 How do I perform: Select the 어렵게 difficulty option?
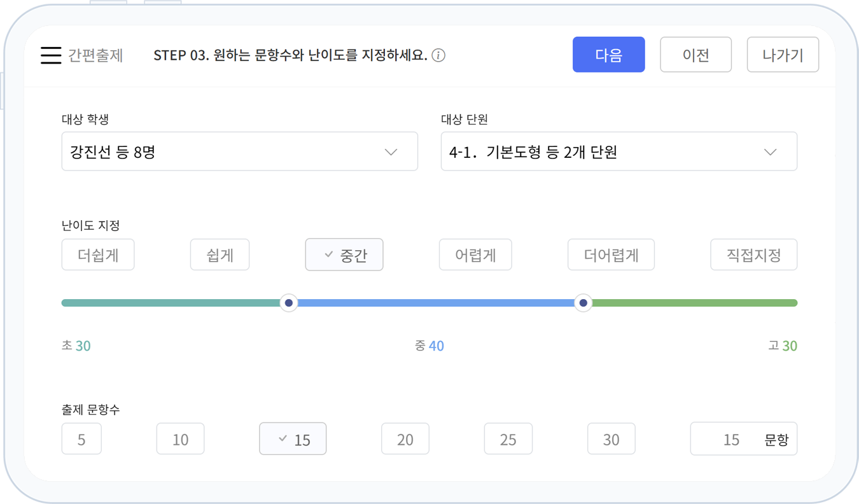click(475, 255)
